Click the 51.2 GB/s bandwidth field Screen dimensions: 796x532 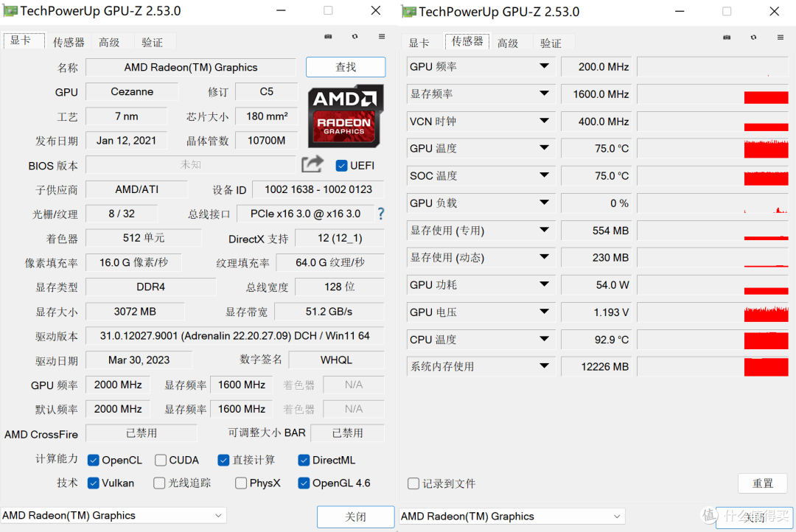[329, 311]
